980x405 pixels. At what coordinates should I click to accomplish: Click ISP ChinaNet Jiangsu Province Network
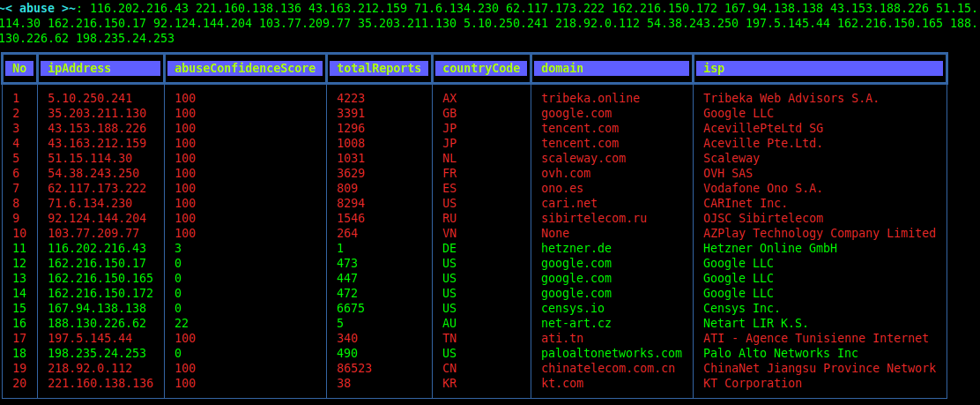click(x=820, y=369)
